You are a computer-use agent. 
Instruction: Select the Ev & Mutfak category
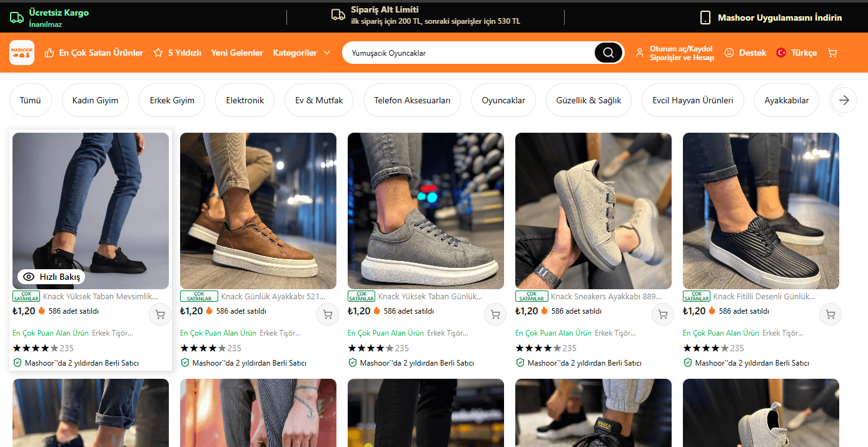pyautogui.click(x=319, y=100)
